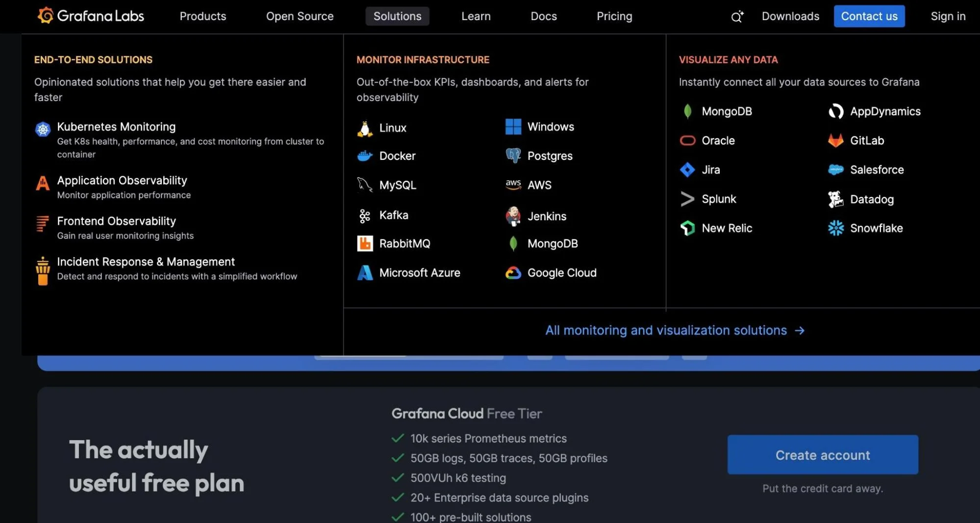The image size is (980, 523).
Task: Click the AppDynamics icon
Action: [836, 111]
